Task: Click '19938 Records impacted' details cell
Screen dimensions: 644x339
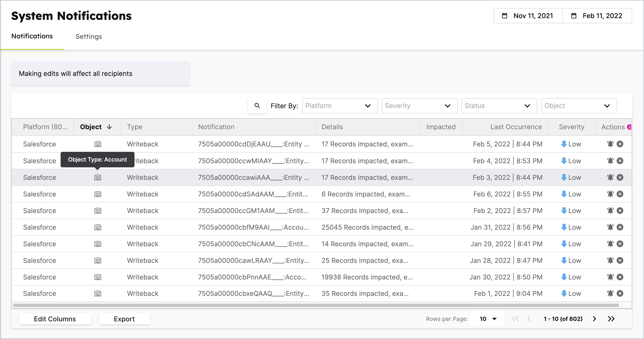Action: 367,277
